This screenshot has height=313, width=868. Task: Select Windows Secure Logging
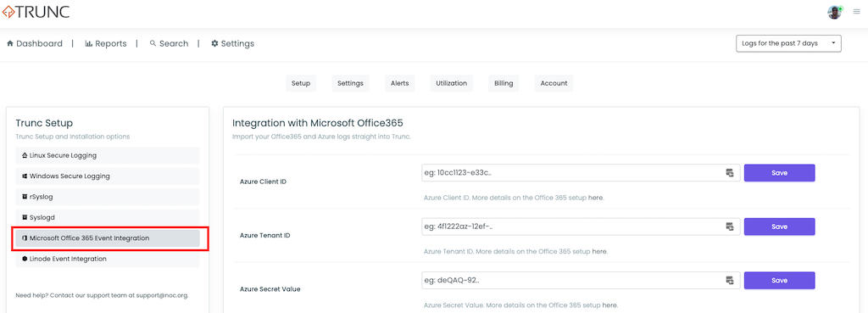[108, 176]
